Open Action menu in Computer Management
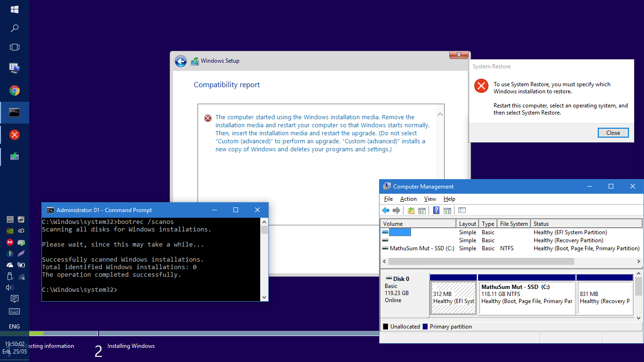This screenshot has height=362, width=644. 408,199
